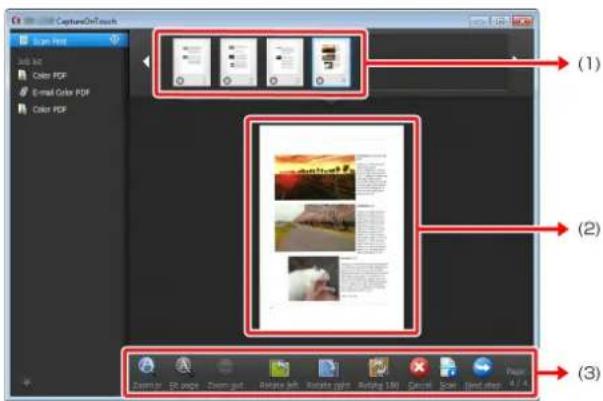Select the third page thumbnail
603x401 pixels.
point(285,62)
